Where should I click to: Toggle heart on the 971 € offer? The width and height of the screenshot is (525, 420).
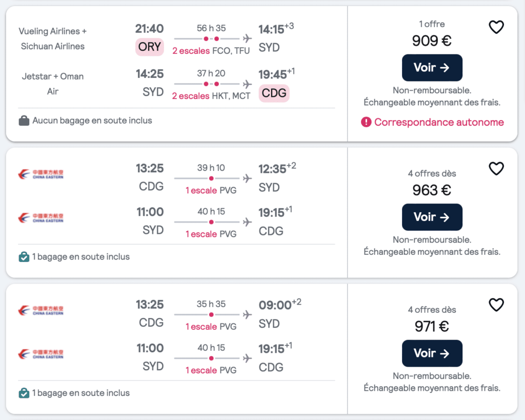(496, 305)
